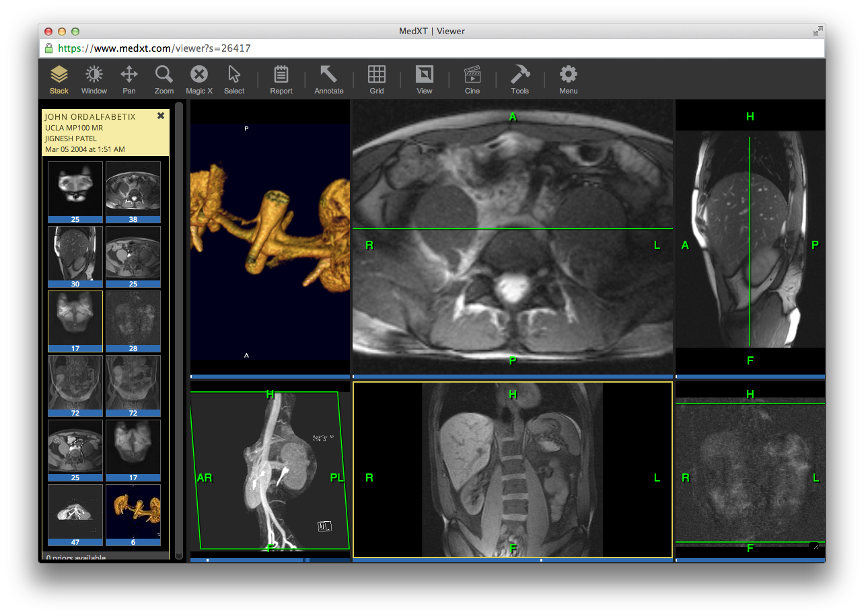Click the Magic X tool
Viewport: 864px width, 616px height.
click(x=199, y=79)
